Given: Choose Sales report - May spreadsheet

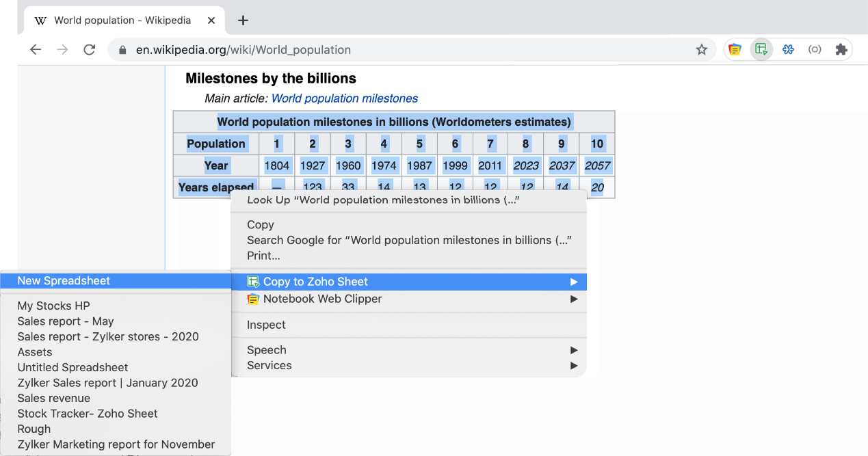Looking at the screenshot, I should coord(116,321).
